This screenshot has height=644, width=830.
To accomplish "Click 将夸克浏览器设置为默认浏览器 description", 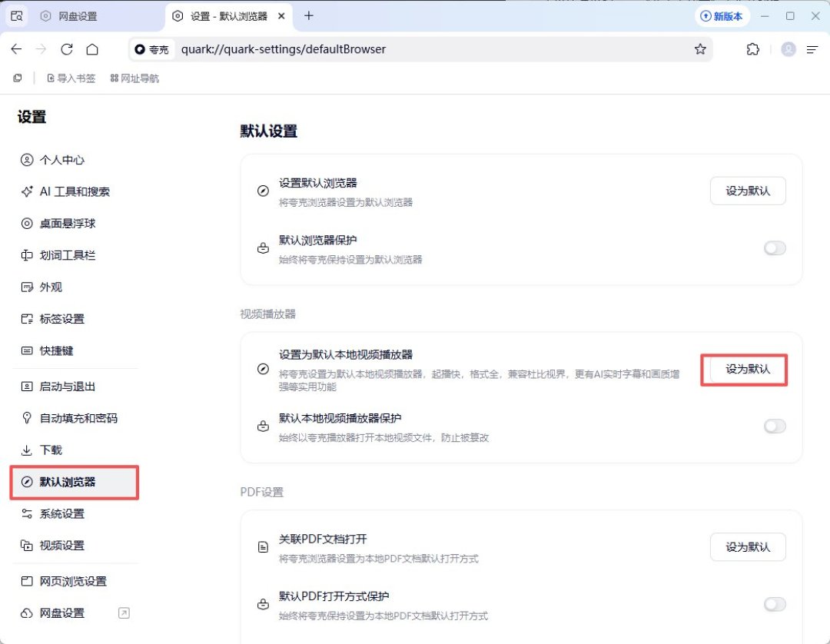I will 346,203.
